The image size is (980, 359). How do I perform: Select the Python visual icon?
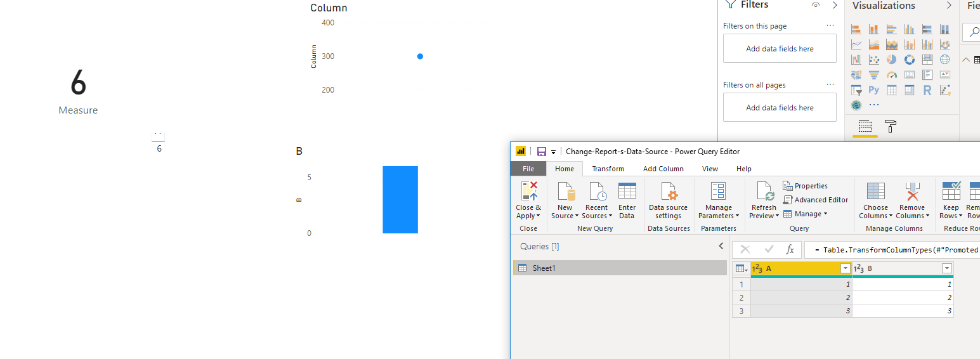874,90
